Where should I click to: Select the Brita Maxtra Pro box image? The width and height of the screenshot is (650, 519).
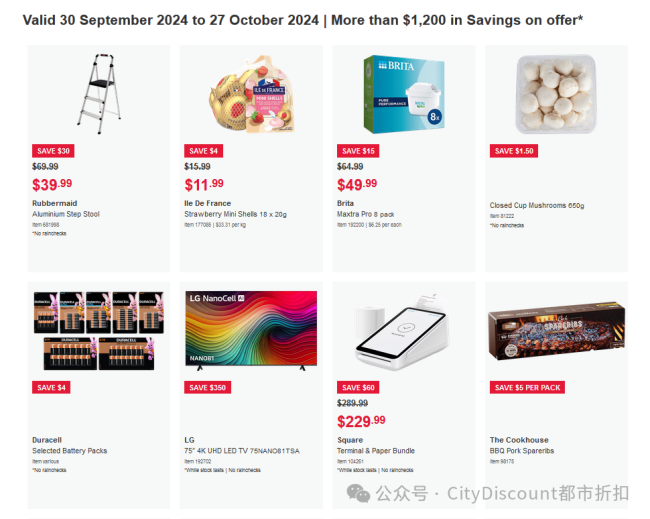[x=404, y=95]
